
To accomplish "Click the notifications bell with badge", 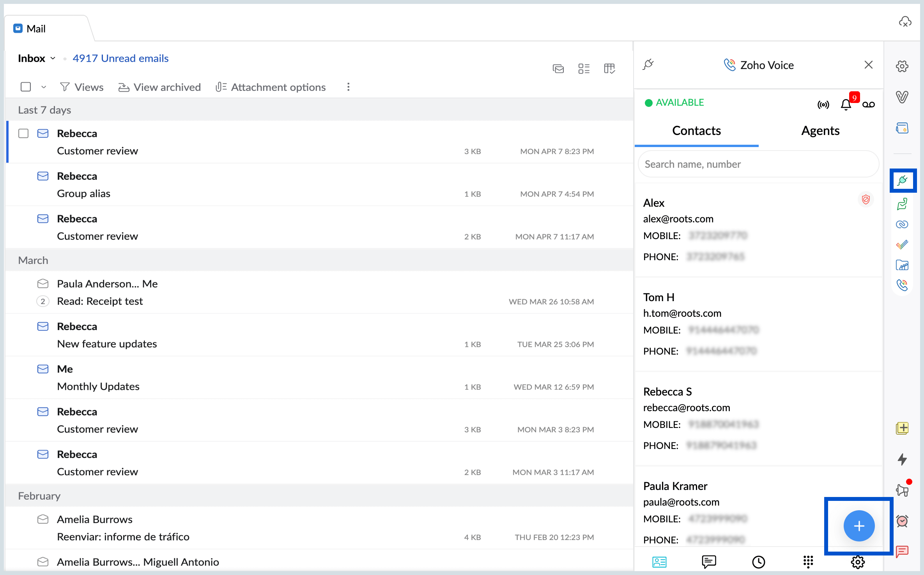I will click(846, 104).
